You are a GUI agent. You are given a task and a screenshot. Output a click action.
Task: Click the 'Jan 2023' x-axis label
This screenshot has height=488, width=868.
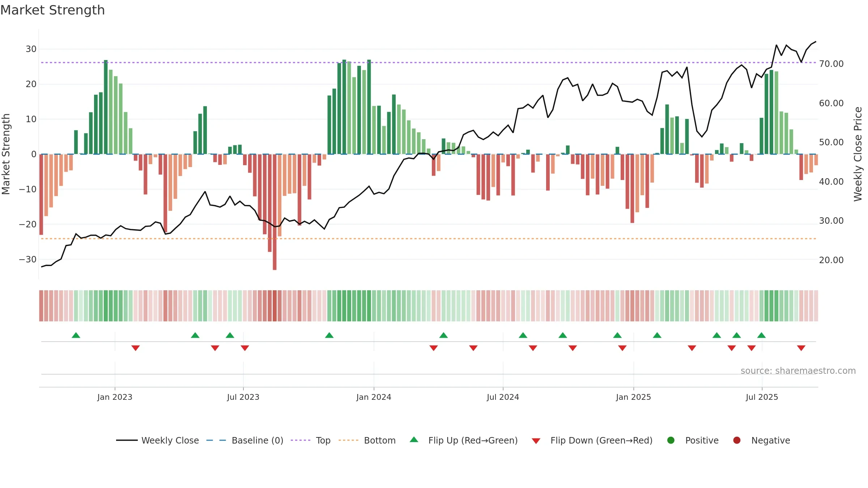(x=115, y=397)
